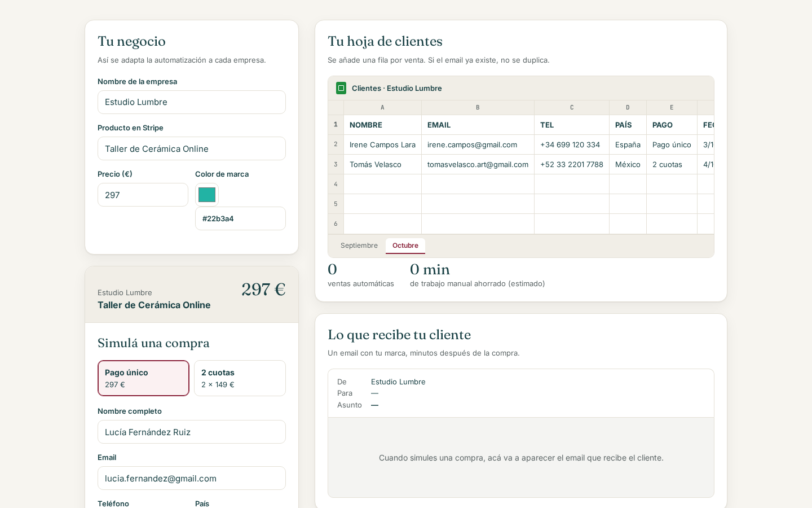The height and width of the screenshot is (508, 812).
Task: Edit the Producto en Stripe field
Action: click(192, 148)
